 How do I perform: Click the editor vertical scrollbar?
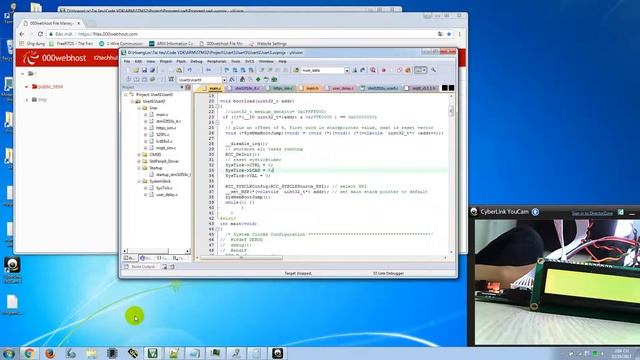click(x=451, y=173)
